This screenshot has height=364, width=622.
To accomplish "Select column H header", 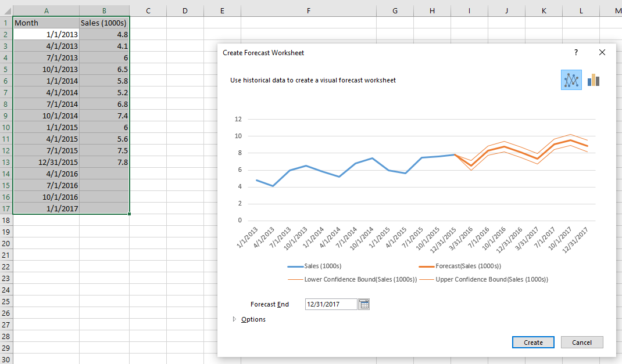I will [x=432, y=10].
